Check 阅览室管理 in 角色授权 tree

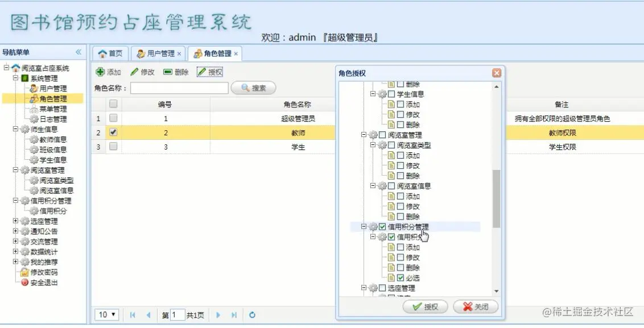382,135
